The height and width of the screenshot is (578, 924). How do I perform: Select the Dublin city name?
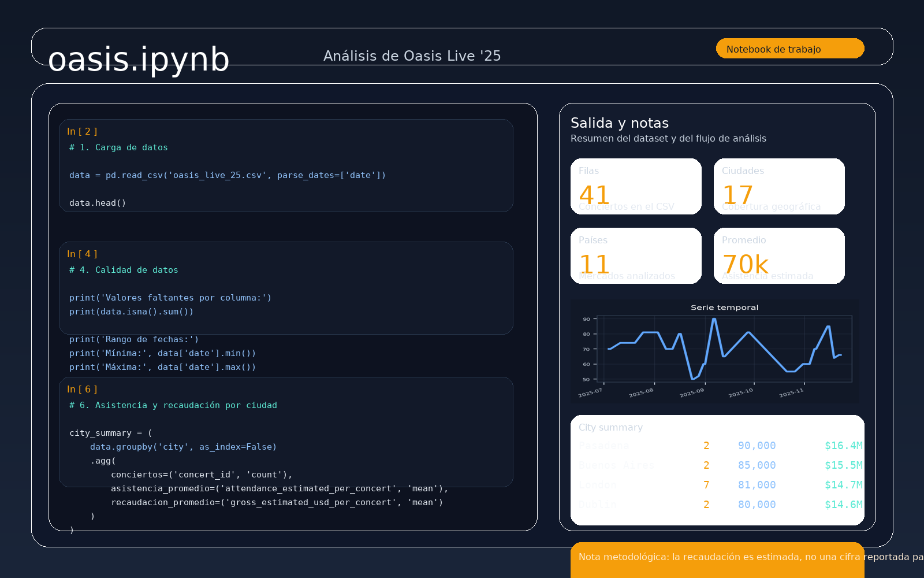point(598,505)
